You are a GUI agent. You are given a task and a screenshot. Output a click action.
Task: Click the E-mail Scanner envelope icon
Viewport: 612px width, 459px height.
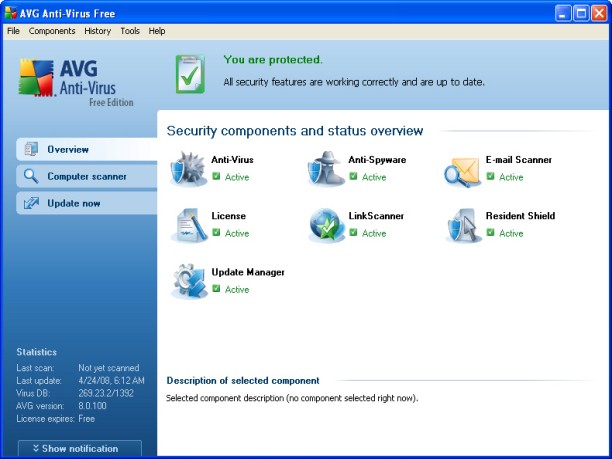[462, 170]
